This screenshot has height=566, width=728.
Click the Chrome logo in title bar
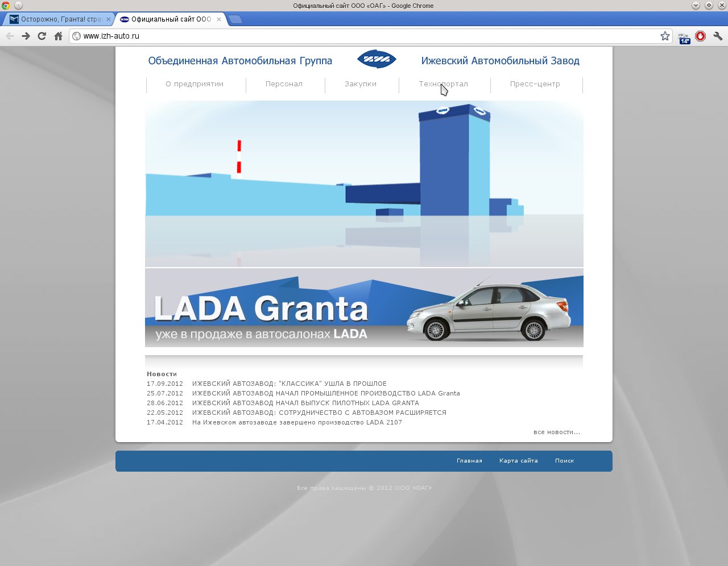pos(6,6)
